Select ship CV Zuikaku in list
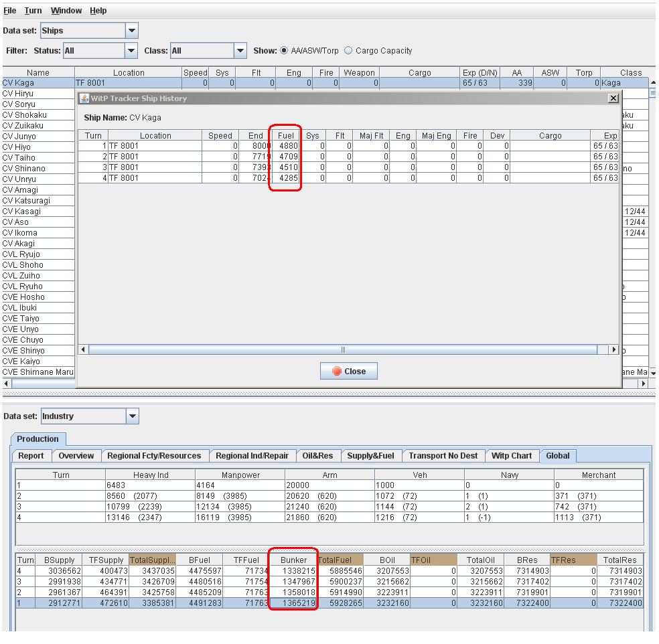Image resolution: width=659 pixels, height=644 pixels. click(38, 126)
